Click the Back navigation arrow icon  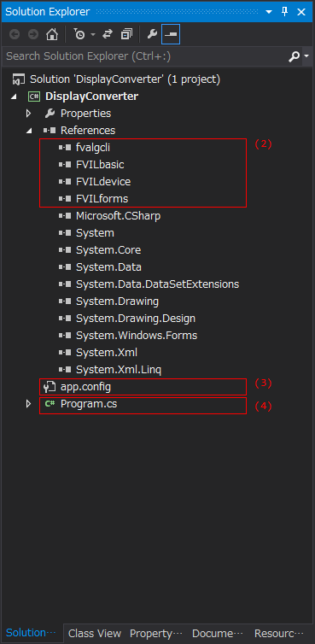pyautogui.click(x=15, y=34)
